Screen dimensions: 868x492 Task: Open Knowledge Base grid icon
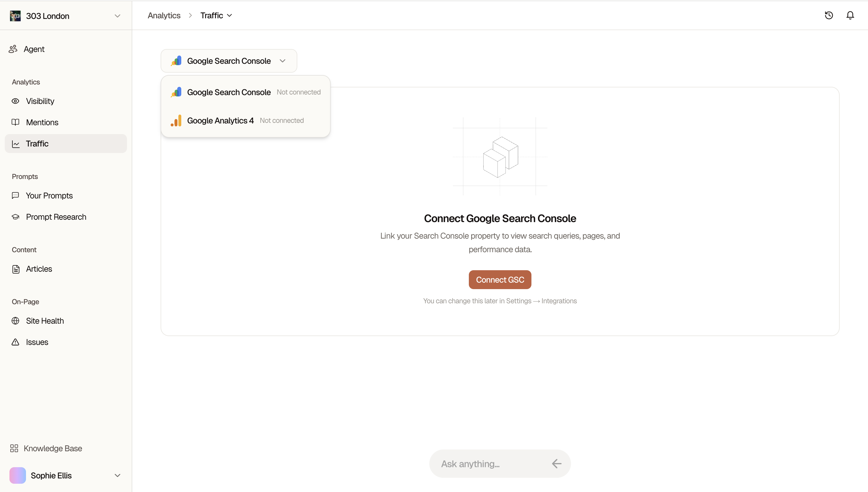coord(14,448)
